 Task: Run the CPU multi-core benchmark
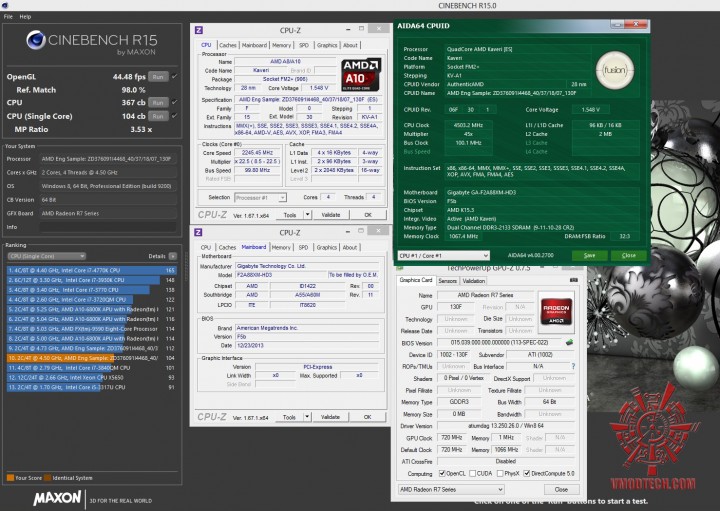158,102
